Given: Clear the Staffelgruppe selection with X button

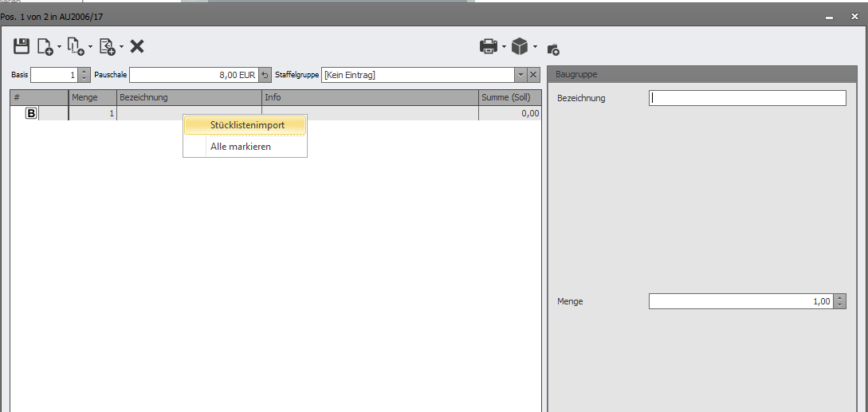Looking at the screenshot, I should [x=534, y=75].
